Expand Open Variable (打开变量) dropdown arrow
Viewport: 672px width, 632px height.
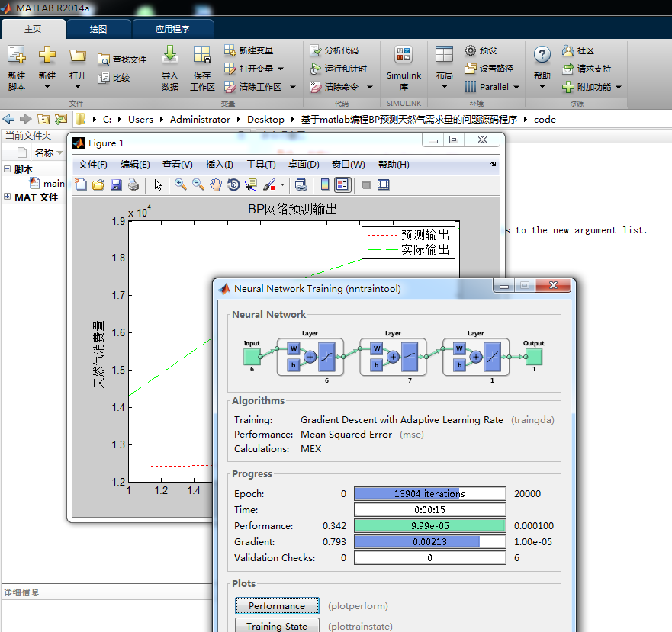point(281,69)
